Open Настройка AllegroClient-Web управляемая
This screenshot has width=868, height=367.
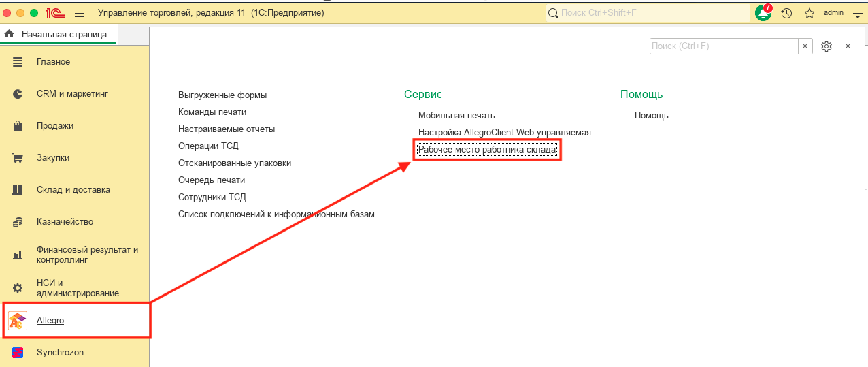pos(504,132)
